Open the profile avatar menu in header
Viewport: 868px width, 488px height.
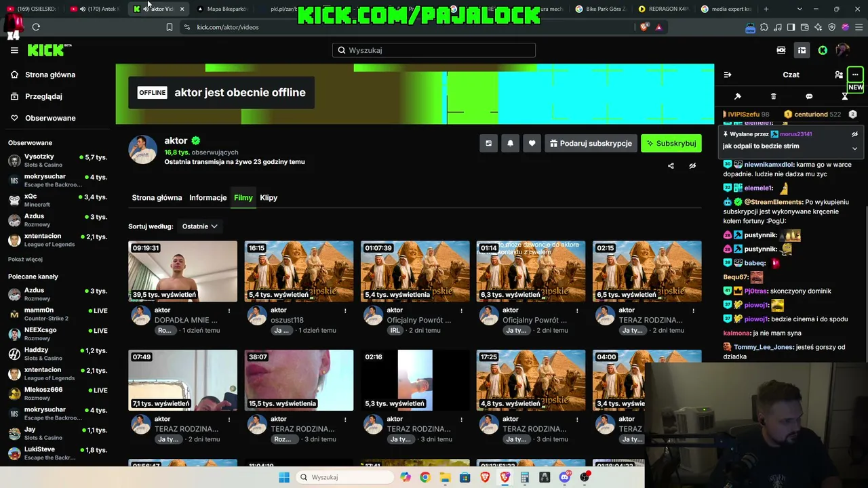tap(843, 50)
